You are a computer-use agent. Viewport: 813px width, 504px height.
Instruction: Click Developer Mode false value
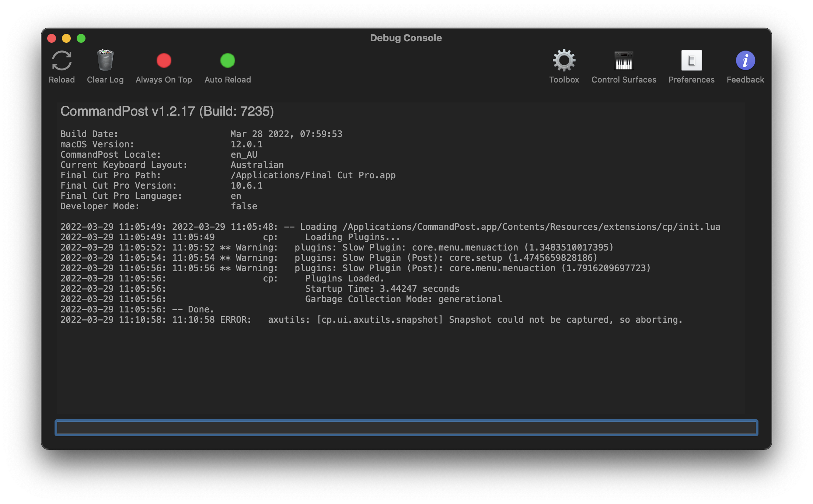[244, 206]
